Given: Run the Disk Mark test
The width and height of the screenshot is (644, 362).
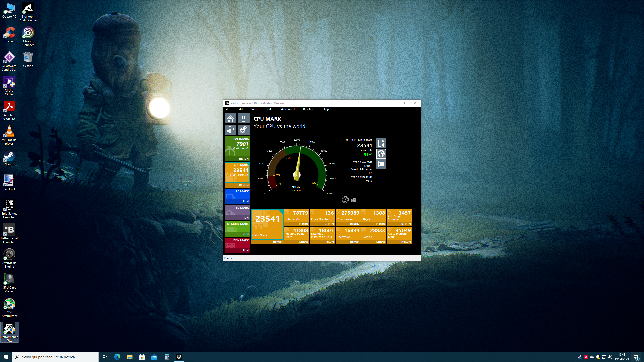Looking at the screenshot, I should click(x=245, y=250).
